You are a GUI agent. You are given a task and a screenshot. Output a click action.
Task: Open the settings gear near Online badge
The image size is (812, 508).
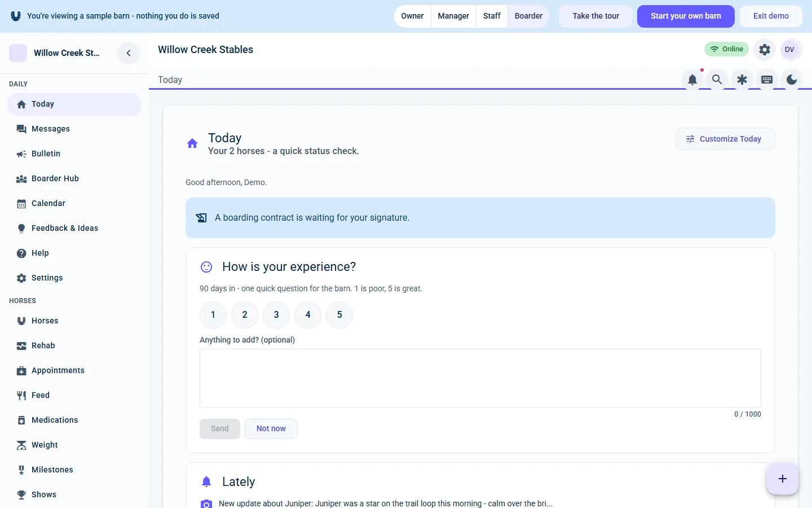click(765, 50)
